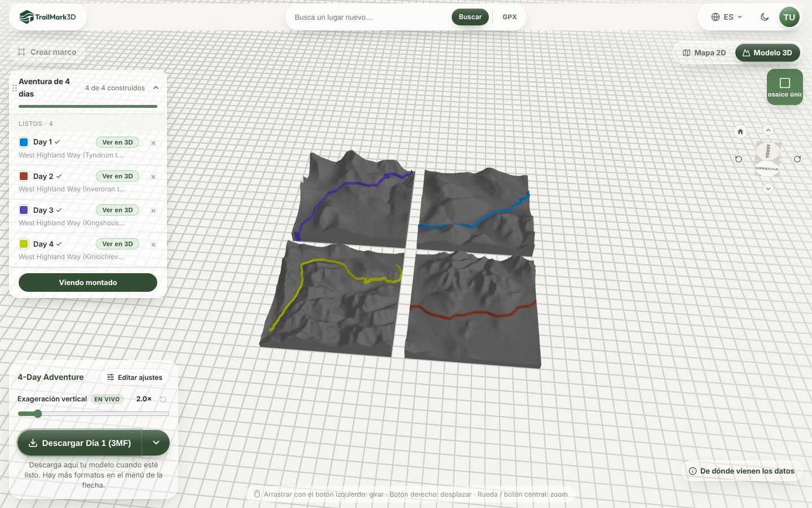View Day 2 in 3D
The image size is (812, 508).
(117, 176)
